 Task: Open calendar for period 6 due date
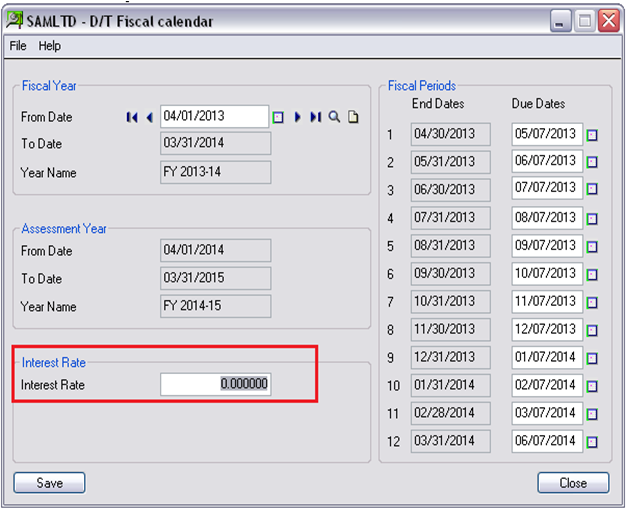[x=592, y=275]
